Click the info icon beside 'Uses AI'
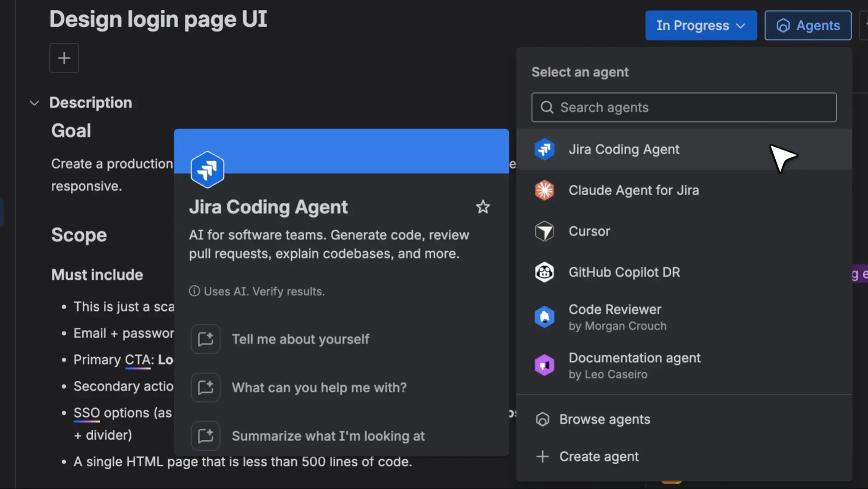This screenshot has width=868, height=489. tap(194, 291)
